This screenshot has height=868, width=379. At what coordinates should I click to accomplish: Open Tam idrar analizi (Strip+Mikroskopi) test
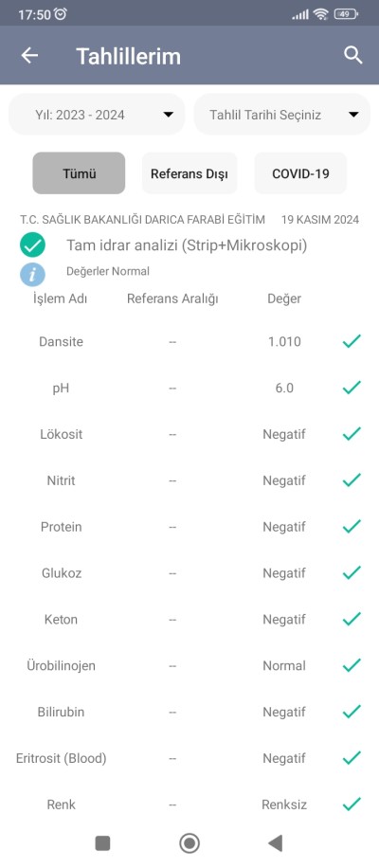click(187, 245)
